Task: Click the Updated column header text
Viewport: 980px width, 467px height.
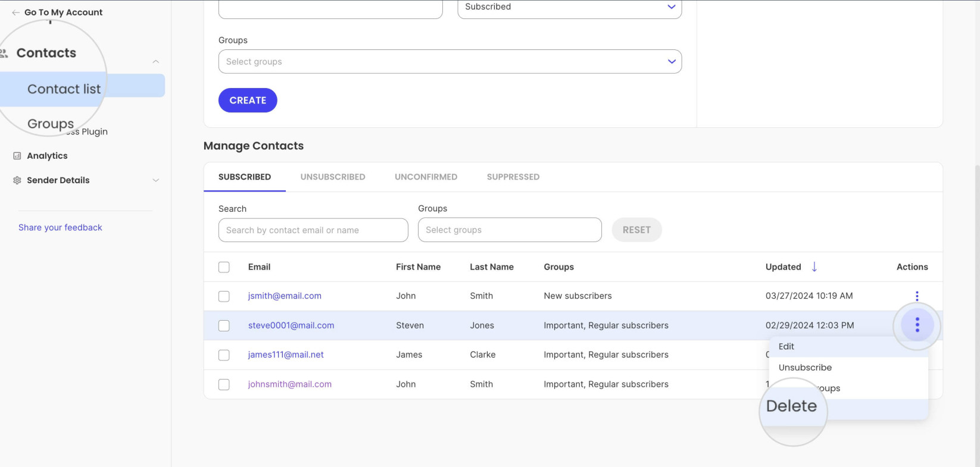Action: pyautogui.click(x=783, y=267)
